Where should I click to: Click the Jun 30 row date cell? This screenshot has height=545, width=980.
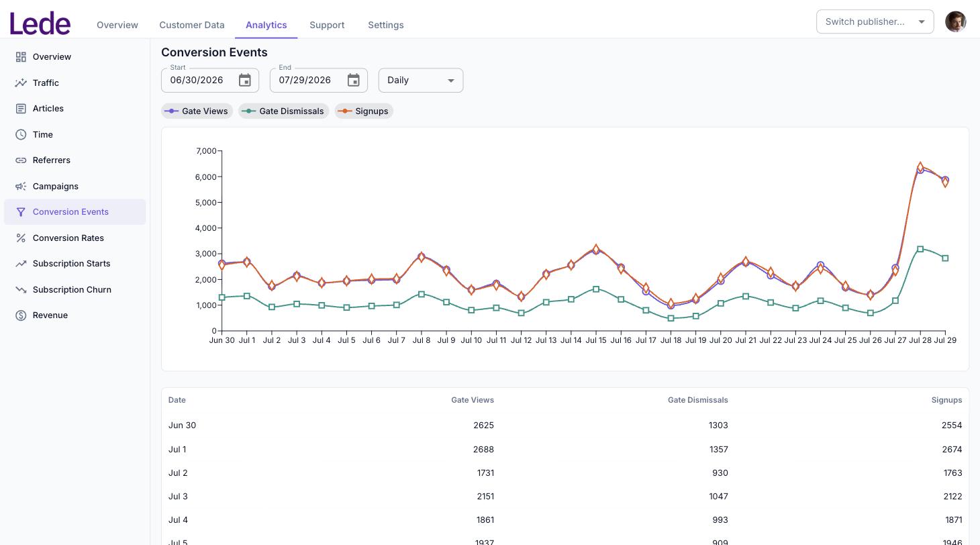183,426
